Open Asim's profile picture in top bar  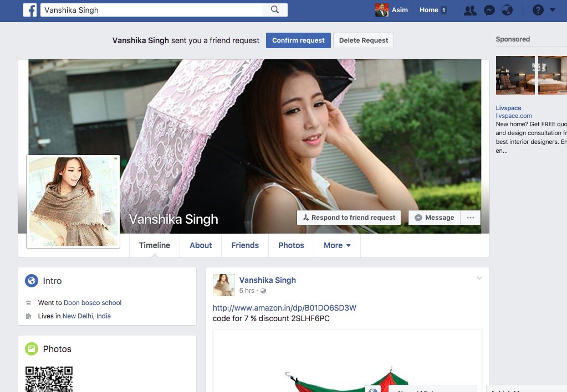[x=381, y=10]
